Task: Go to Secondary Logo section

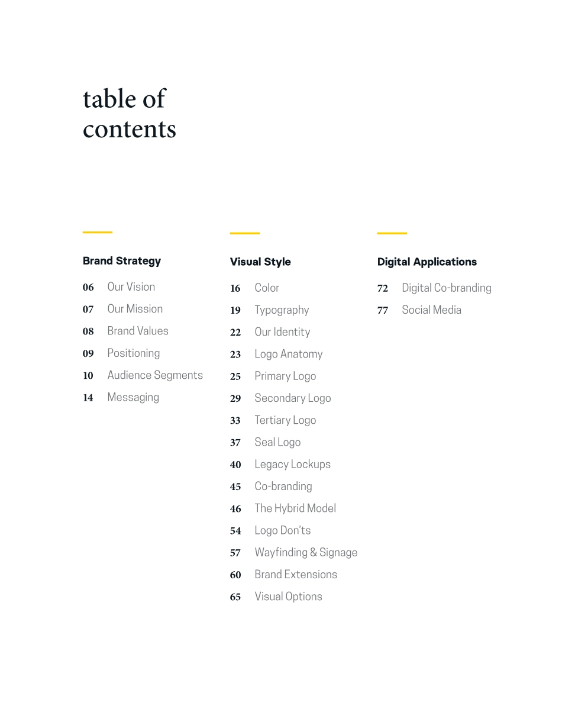Action: [292, 398]
